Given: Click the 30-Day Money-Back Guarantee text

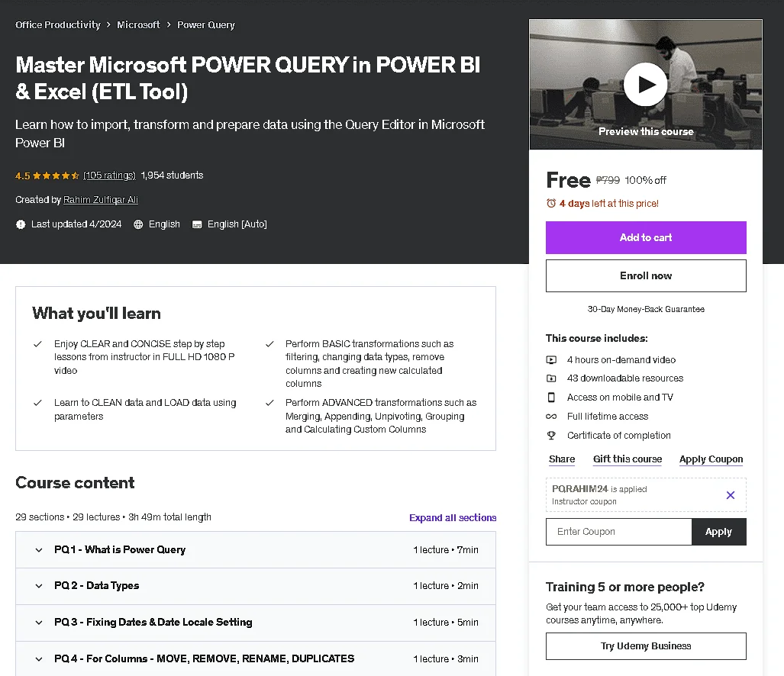Looking at the screenshot, I should click(x=646, y=309).
